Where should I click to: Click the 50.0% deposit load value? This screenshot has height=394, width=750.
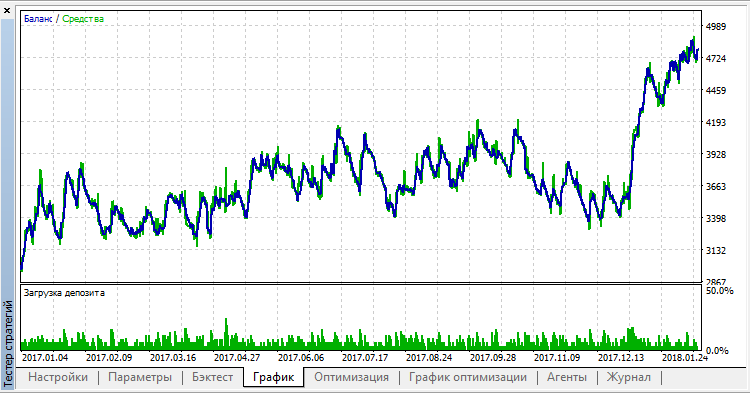(719, 291)
